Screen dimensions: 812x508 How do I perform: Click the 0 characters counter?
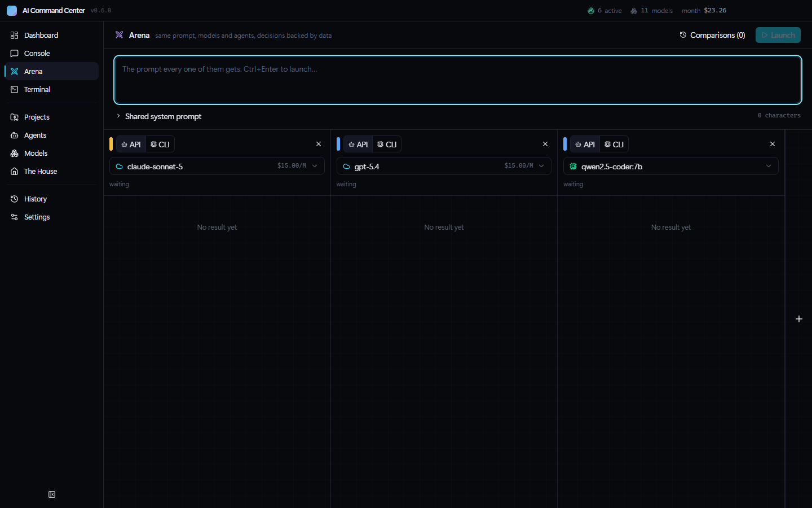coord(779,115)
